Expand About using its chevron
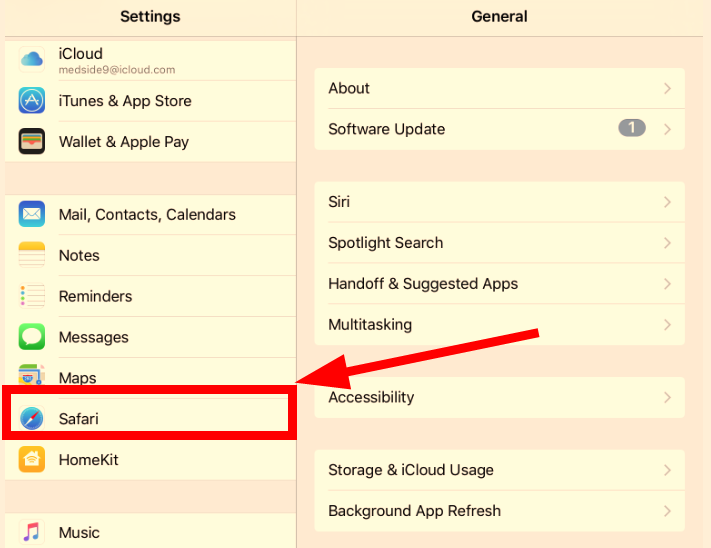Viewport: 711px width, 548px height. 667,88
